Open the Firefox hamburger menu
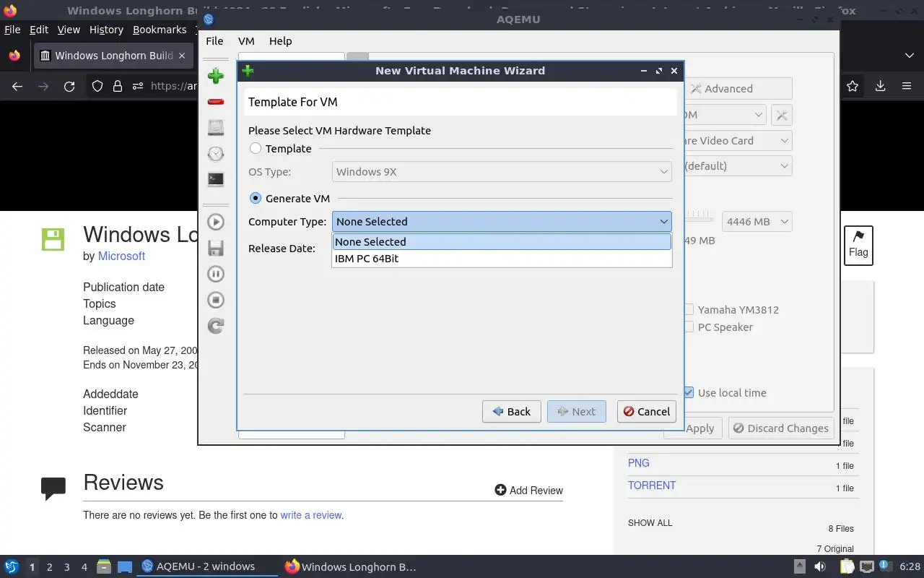 907,86
